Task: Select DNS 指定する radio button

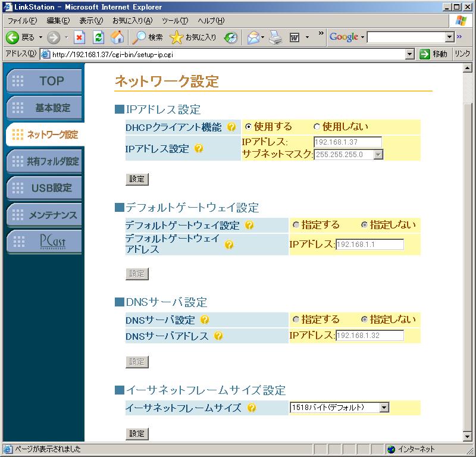Action: (x=296, y=319)
